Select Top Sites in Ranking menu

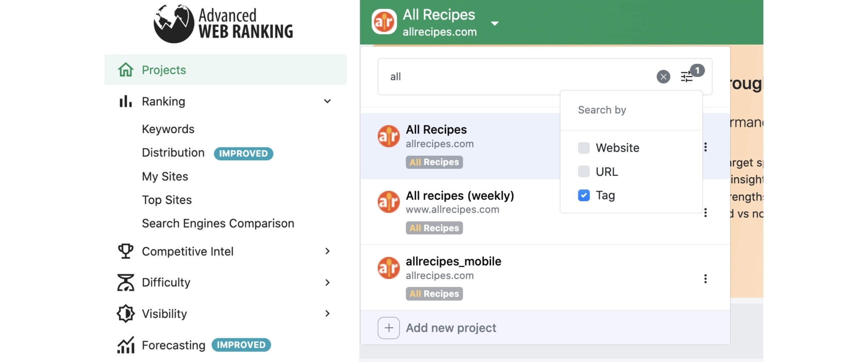167,200
